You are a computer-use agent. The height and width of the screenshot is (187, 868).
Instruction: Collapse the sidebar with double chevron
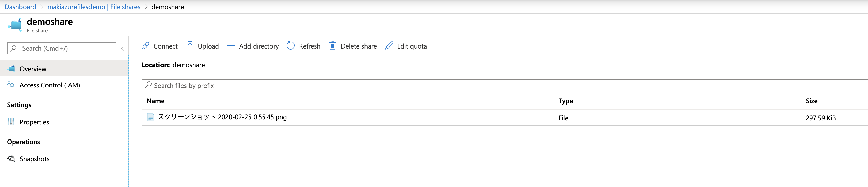(x=122, y=49)
